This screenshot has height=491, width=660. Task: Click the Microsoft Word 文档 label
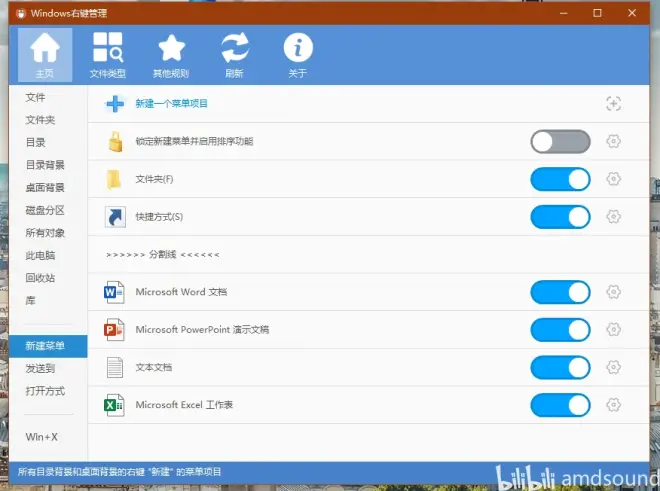coord(181,292)
